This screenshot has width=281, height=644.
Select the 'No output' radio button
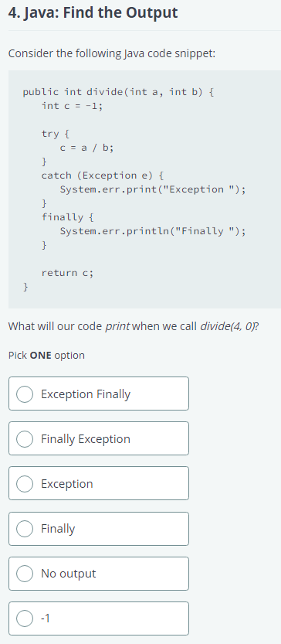click(x=25, y=574)
